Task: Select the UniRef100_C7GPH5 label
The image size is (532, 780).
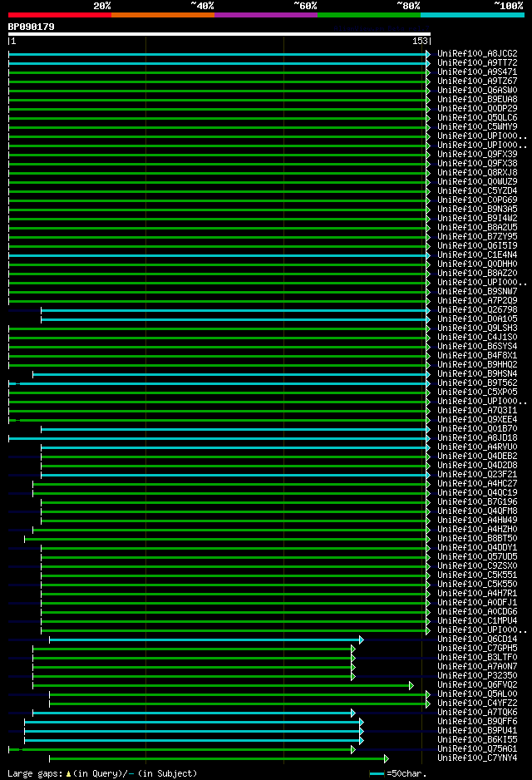Action: pyautogui.click(x=477, y=649)
